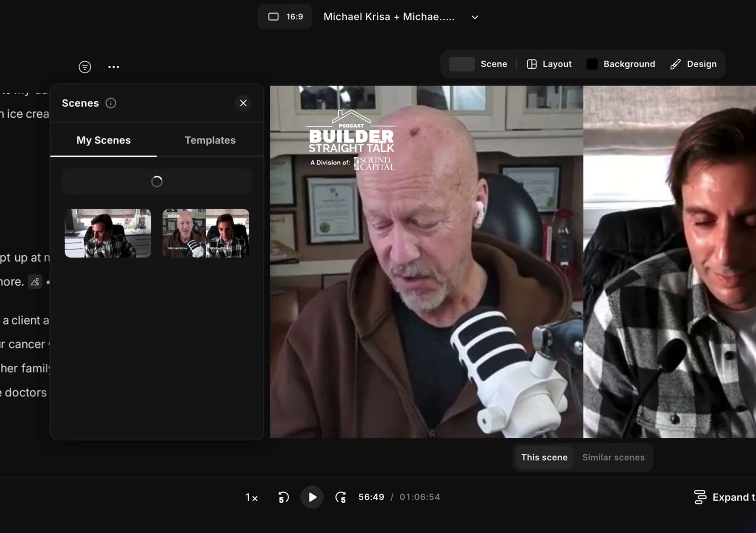The width and height of the screenshot is (756, 533).
Task: Click the Scenes info icon
Action: pyautogui.click(x=111, y=103)
